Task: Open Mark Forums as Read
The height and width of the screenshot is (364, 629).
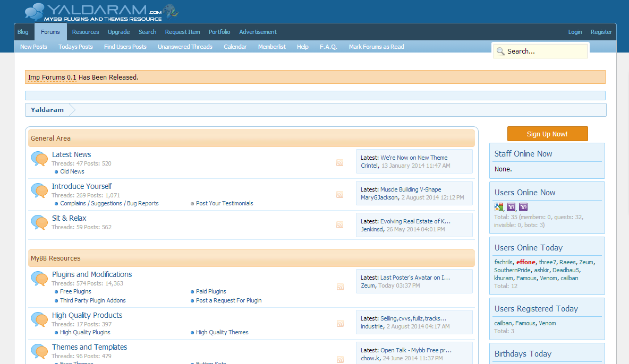Action: pyautogui.click(x=376, y=47)
